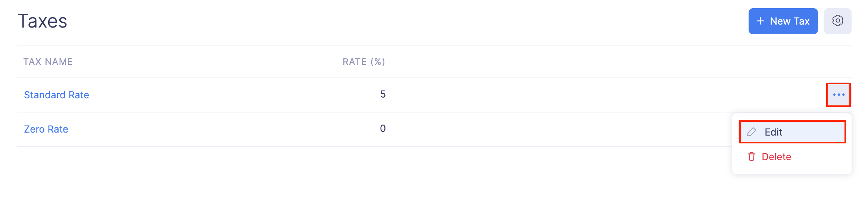The width and height of the screenshot is (868, 219).
Task: Click the TAX NAME column header
Action: [48, 62]
